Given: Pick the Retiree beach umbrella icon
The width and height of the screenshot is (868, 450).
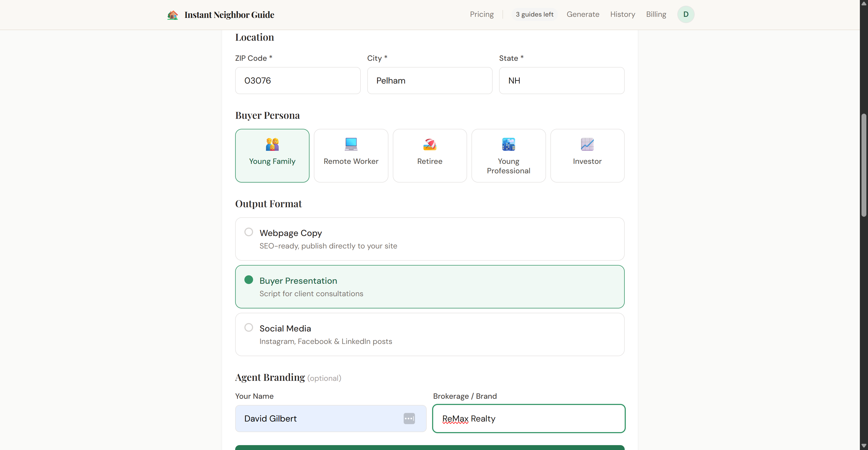Looking at the screenshot, I should (430, 144).
